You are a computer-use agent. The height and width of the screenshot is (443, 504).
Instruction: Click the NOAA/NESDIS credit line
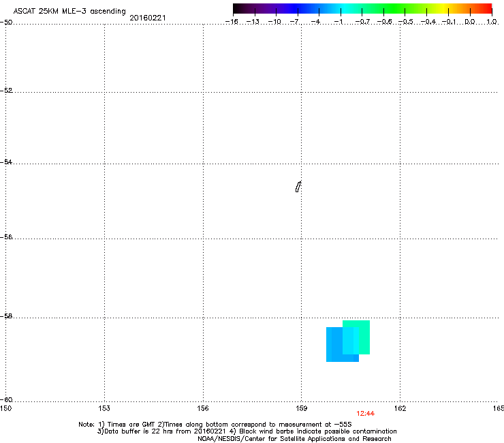point(294,439)
